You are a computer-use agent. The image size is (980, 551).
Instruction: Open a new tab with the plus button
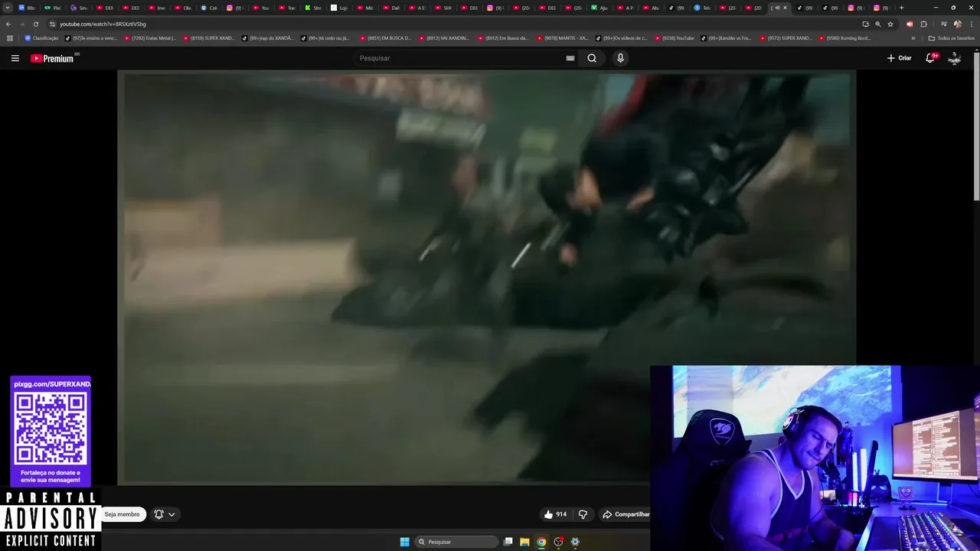(x=901, y=8)
